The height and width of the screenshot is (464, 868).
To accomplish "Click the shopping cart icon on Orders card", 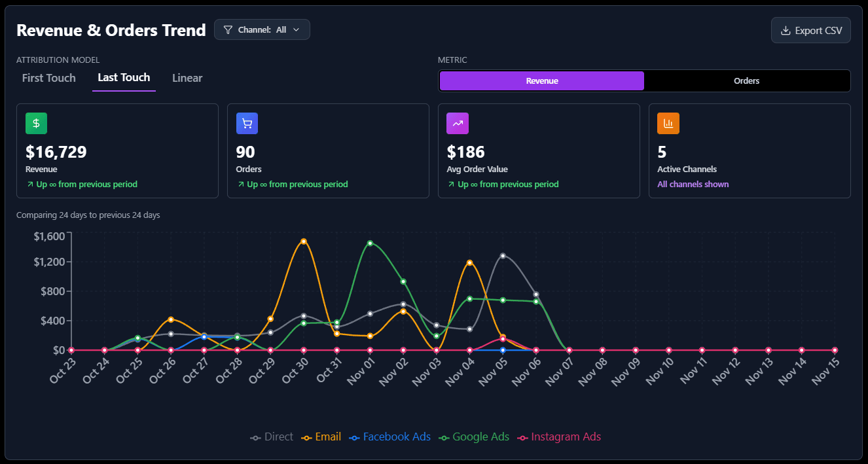I will tap(247, 123).
